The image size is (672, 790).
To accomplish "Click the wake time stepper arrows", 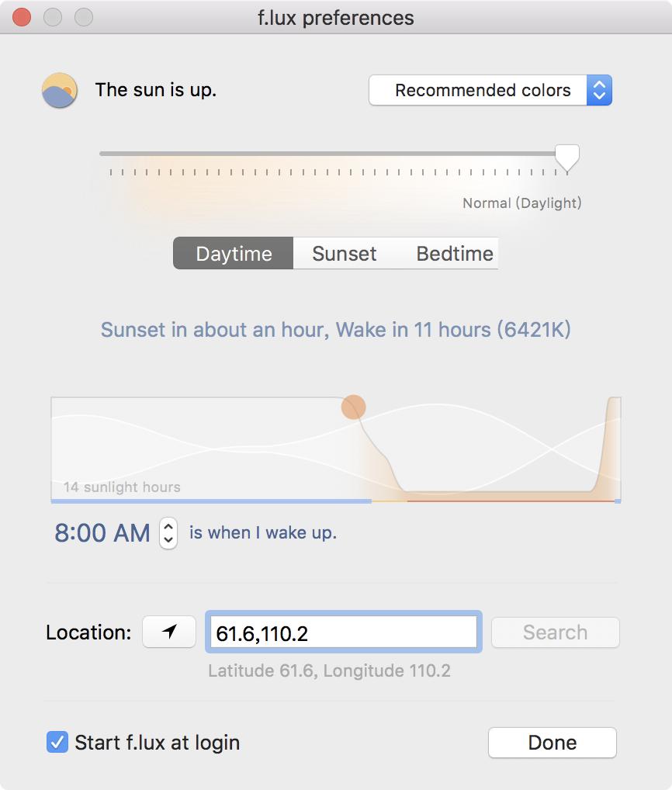I will pos(168,533).
